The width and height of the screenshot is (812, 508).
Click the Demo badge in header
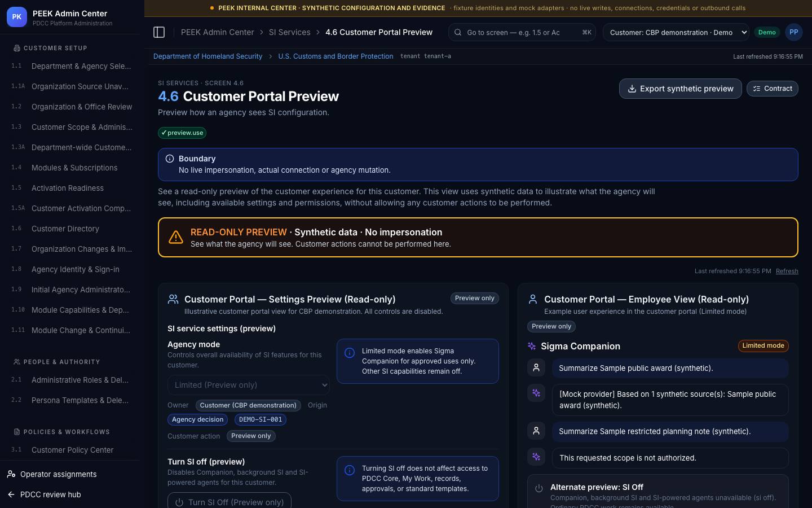pos(767,32)
